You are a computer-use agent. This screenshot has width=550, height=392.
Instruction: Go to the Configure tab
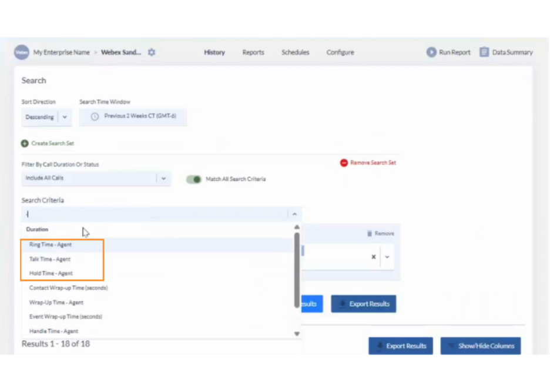[x=340, y=52]
